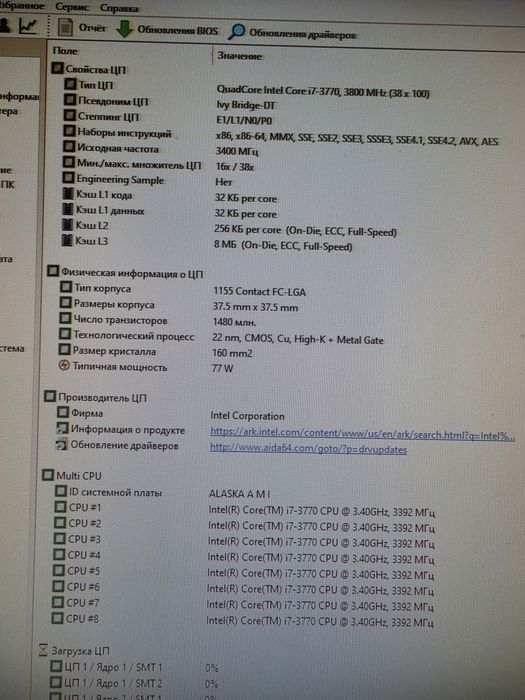Select the CPU #7 row

(x=242, y=604)
